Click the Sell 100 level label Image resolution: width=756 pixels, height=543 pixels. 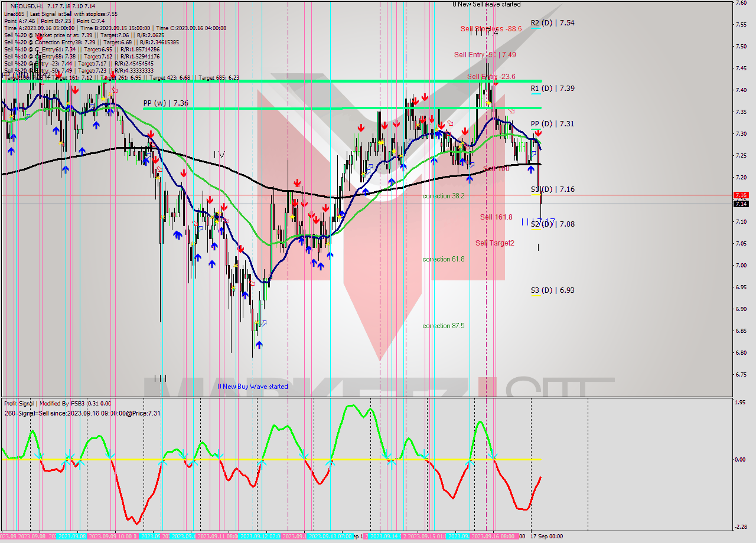click(x=496, y=169)
